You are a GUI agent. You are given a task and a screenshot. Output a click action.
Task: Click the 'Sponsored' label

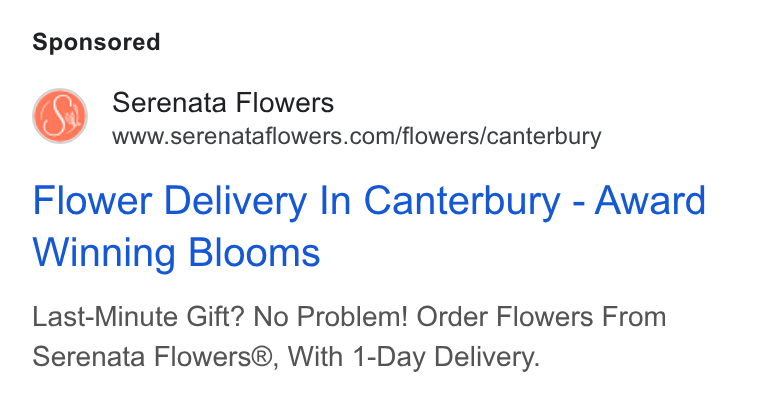tap(96, 42)
